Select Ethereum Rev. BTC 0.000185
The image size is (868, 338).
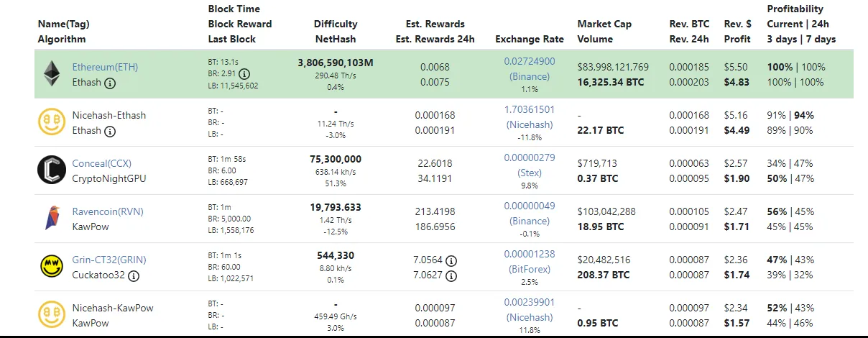(x=689, y=67)
